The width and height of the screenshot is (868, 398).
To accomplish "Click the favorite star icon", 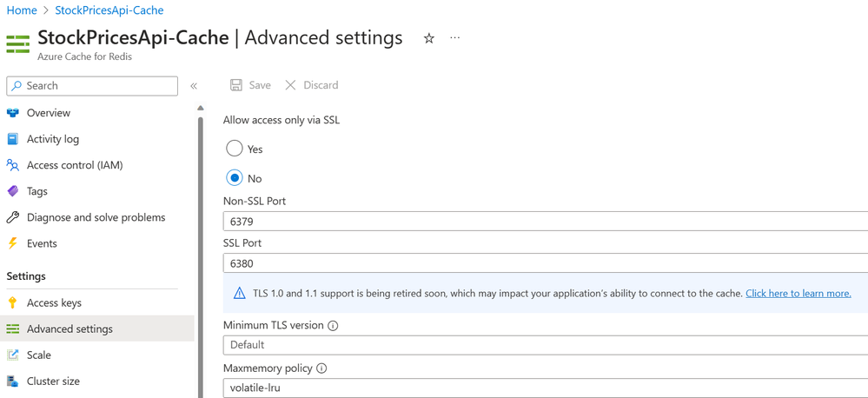I will pyautogui.click(x=429, y=38).
